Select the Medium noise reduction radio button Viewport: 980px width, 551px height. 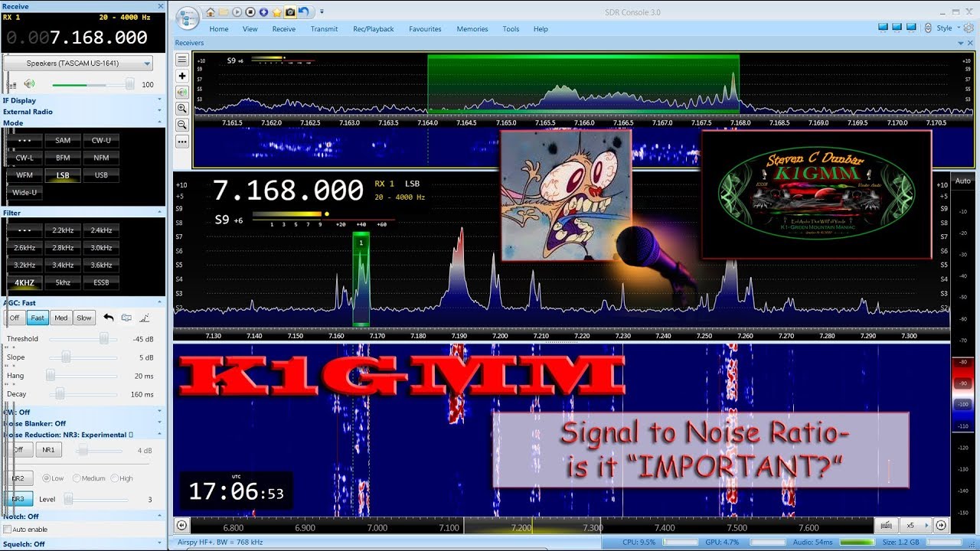click(x=77, y=478)
